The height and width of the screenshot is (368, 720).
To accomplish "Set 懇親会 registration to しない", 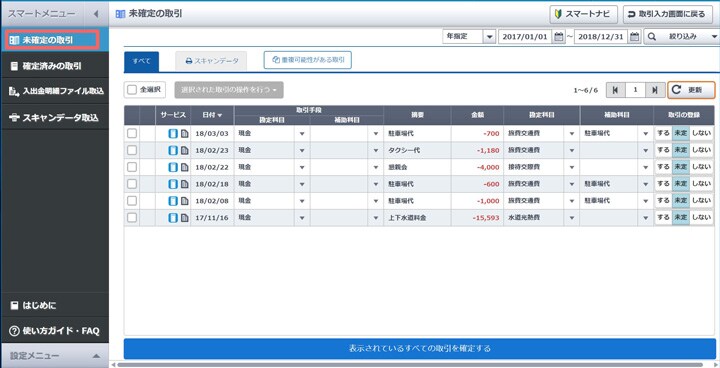I will [701, 167].
